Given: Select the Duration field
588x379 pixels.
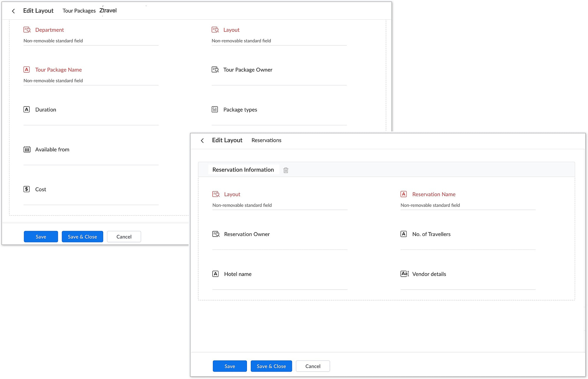Looking at the screenshot, I should pos(46,110).
